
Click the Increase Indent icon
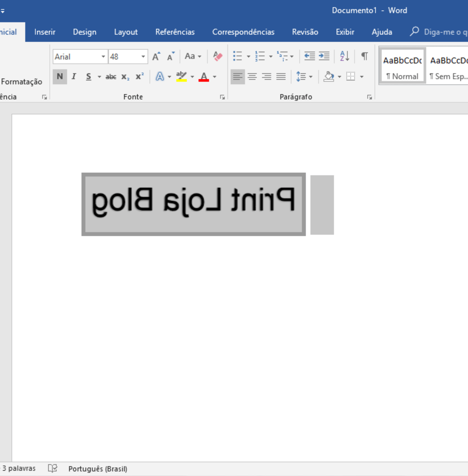(x=324, y=56)
